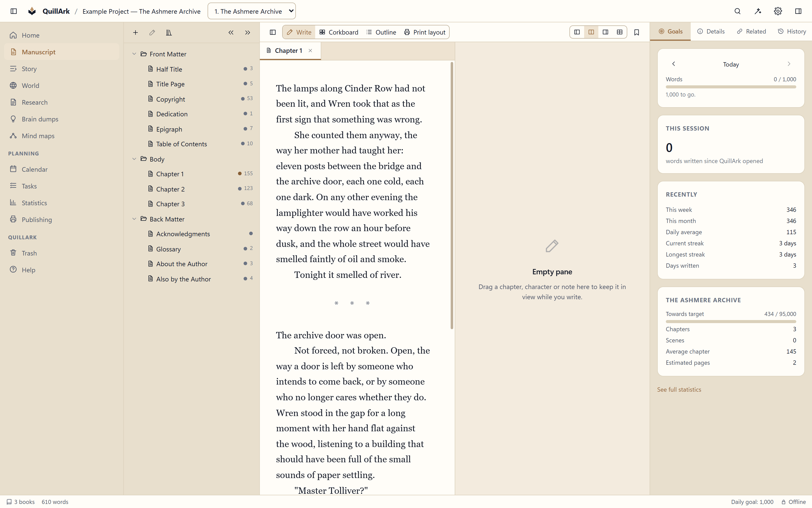Select right-side pane layout icon
The height and width of the screenshot is (508, 812).
coord(605,32)
